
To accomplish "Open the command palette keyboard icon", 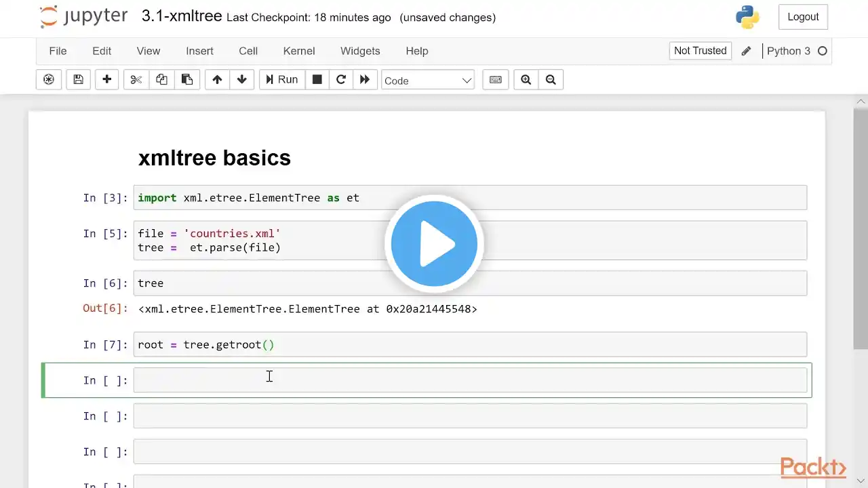I will (x=496, y=80).
